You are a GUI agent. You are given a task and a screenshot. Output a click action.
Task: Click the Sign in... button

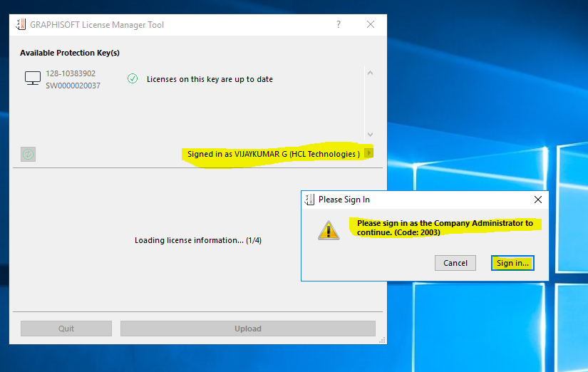(512, 263)
